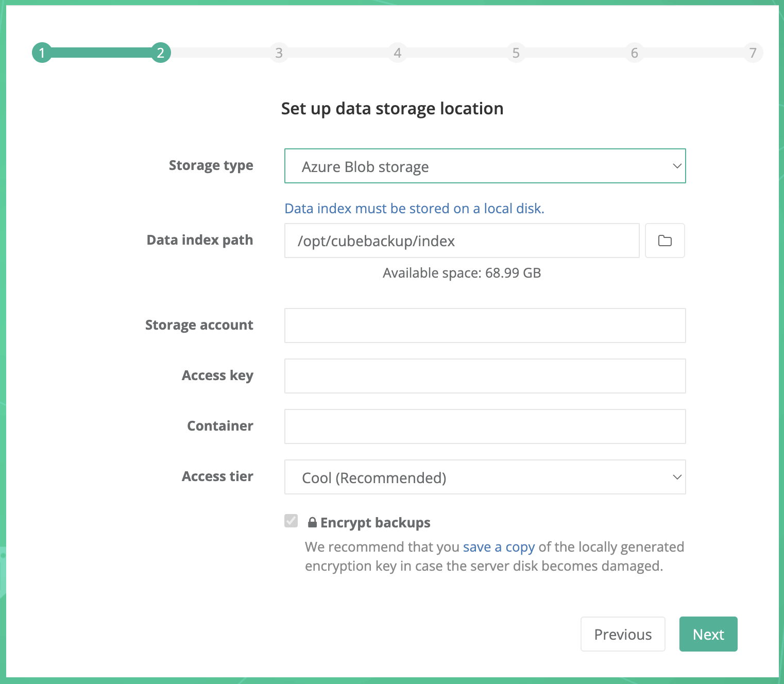
Task: Click the step 5 indicator circle
Action: click(x=516, y=53)
